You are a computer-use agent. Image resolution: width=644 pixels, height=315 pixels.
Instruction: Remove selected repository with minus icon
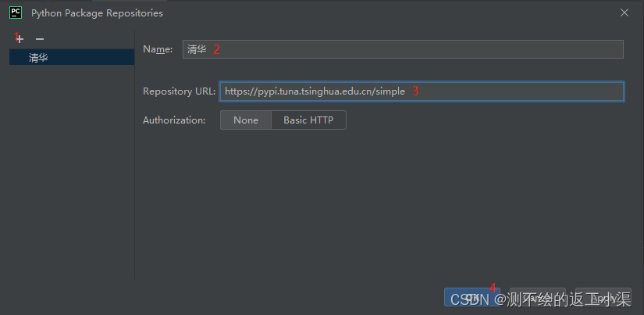coord(40,39)
